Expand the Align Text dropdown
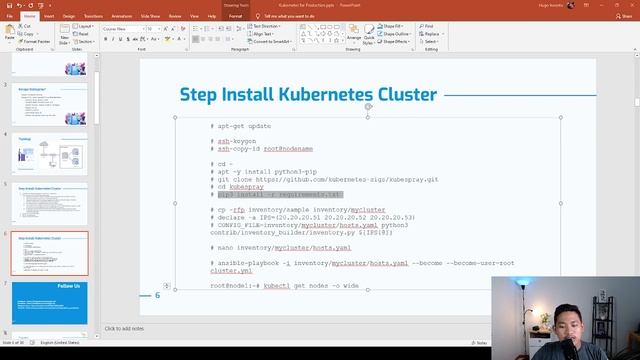 point(261,34)
